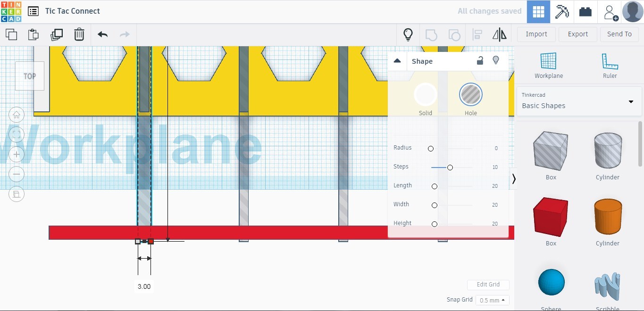The height and width of the screenshot is (311, 644).
Task: Open Bricks mode icon
Action: click(x=585, y=12)
